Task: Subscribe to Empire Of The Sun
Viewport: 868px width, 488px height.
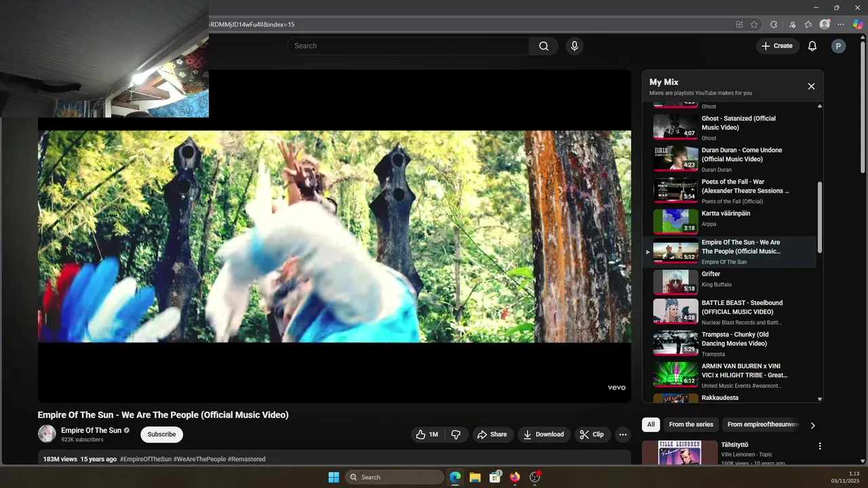Action: [x=161, y=434]
